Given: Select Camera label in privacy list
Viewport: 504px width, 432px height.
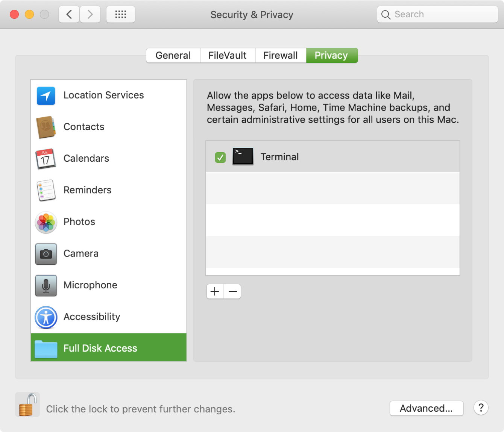Looking at the screenshot, I should [81, 253].
